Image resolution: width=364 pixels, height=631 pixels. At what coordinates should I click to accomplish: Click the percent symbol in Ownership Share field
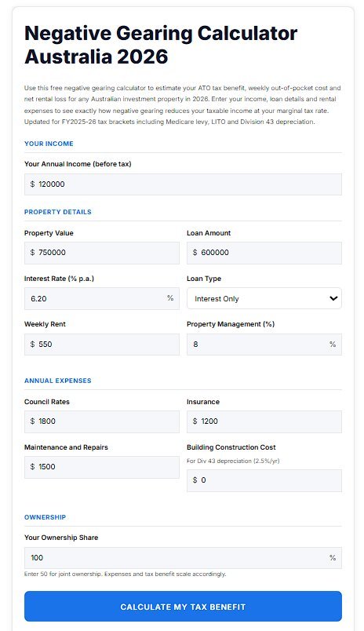(x=333, y=558)
